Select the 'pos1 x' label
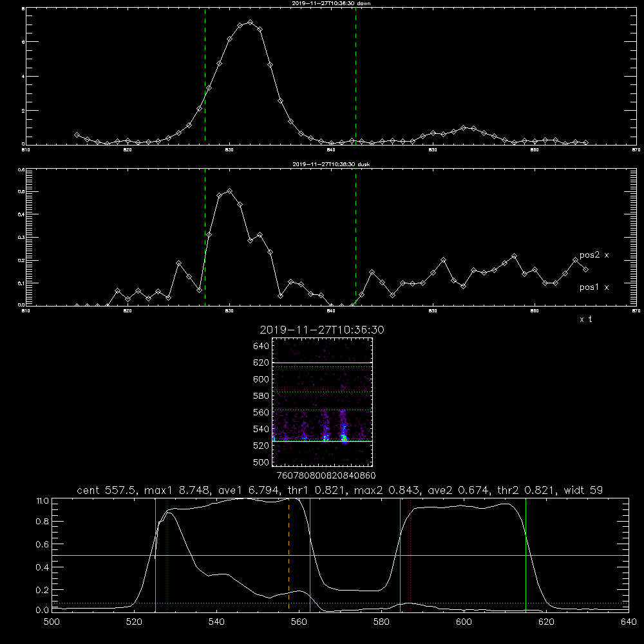Screen dimensions: 644x644 click(594, 287)
